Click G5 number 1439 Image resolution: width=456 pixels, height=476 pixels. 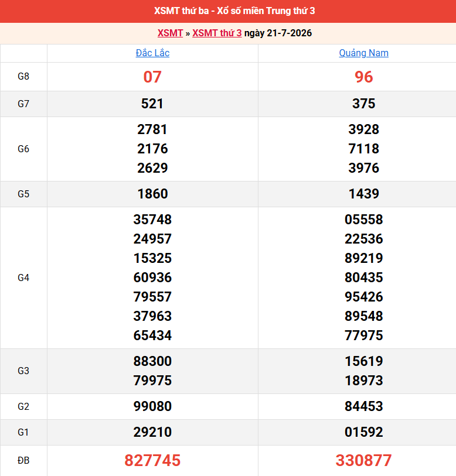(363, 194)
